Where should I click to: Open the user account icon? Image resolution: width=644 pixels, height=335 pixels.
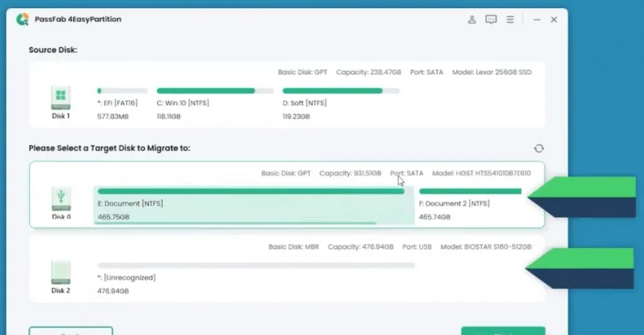tap(471, 20)
